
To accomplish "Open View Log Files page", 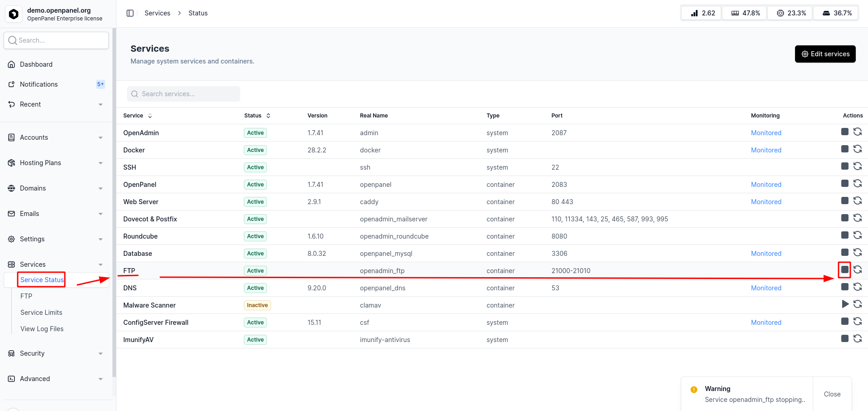I will [42, 329].
